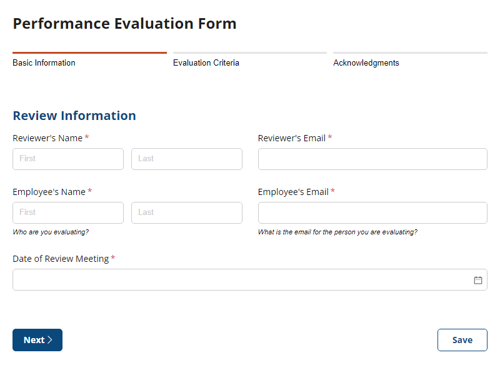This screenshot has height=375, width=500.
Task: Select the Employee's first name box
Action: point(68,213)
